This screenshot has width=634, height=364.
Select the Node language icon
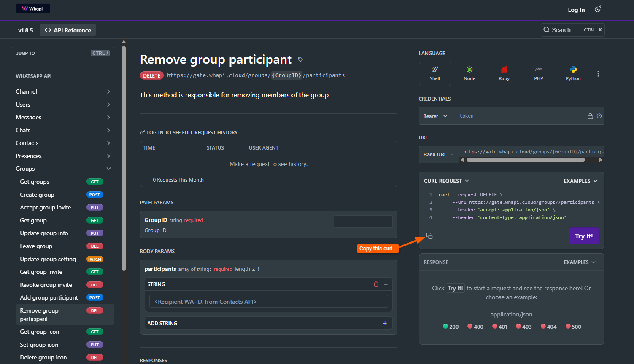click(x=469, y=70)
